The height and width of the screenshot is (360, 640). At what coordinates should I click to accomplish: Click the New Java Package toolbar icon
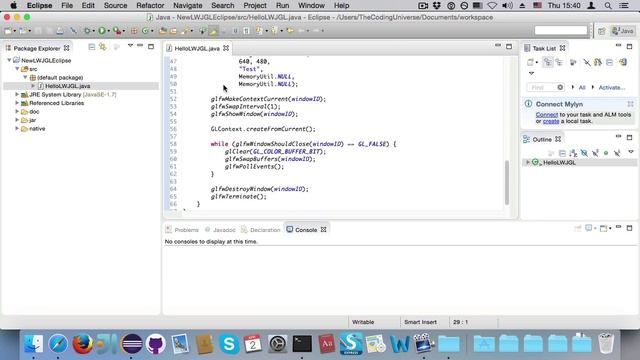tap(134, 31)
